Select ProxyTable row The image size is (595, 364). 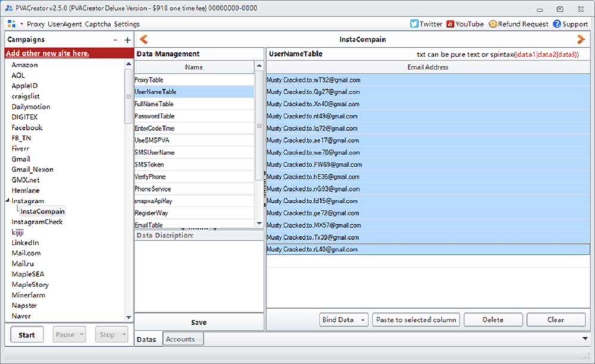coord(195,80)
